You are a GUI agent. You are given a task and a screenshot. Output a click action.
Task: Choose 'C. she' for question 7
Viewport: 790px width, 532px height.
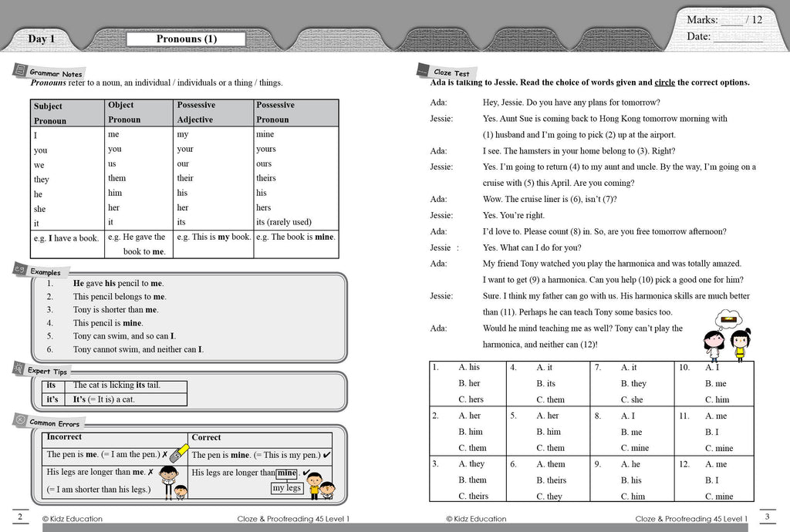(x=632, y=399)
